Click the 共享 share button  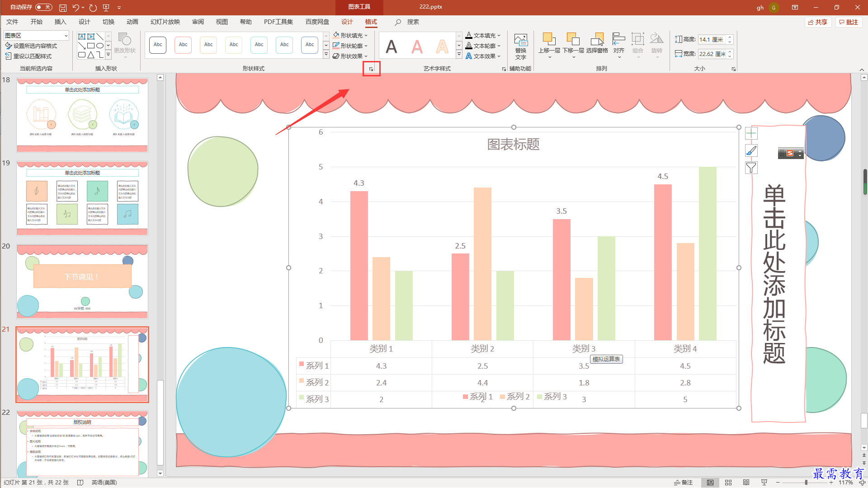(818, 22)
